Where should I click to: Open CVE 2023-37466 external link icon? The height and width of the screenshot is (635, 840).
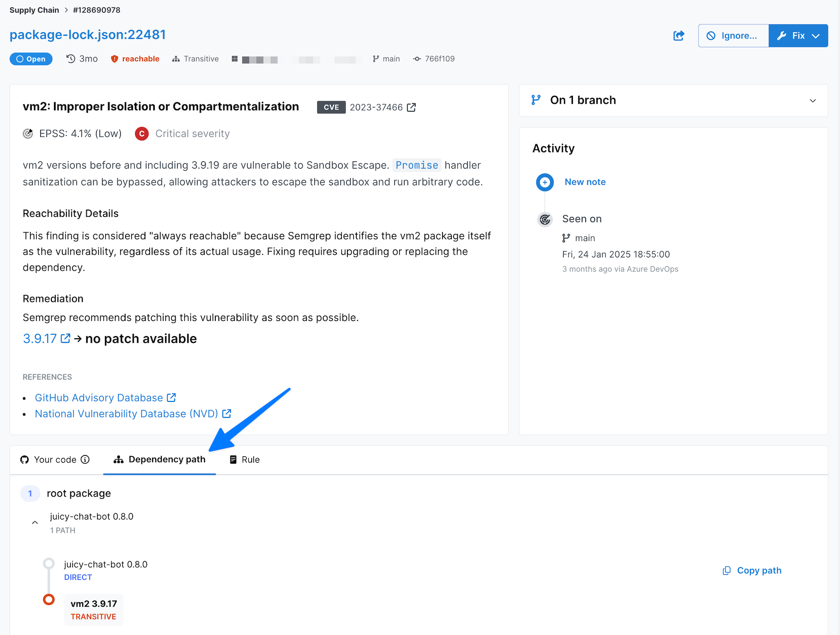click(x=412, y=107)
